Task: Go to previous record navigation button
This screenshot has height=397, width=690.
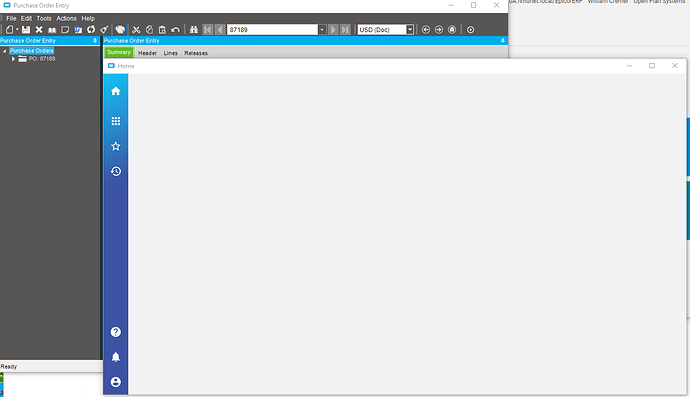Action: (220, 29)
